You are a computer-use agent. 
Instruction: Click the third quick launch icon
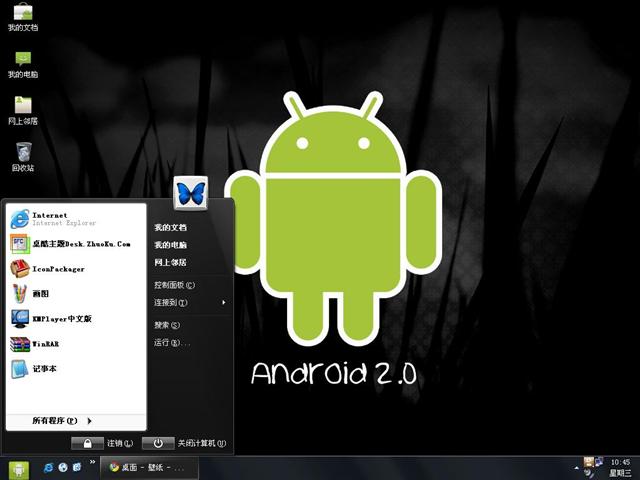click(77, 467)
